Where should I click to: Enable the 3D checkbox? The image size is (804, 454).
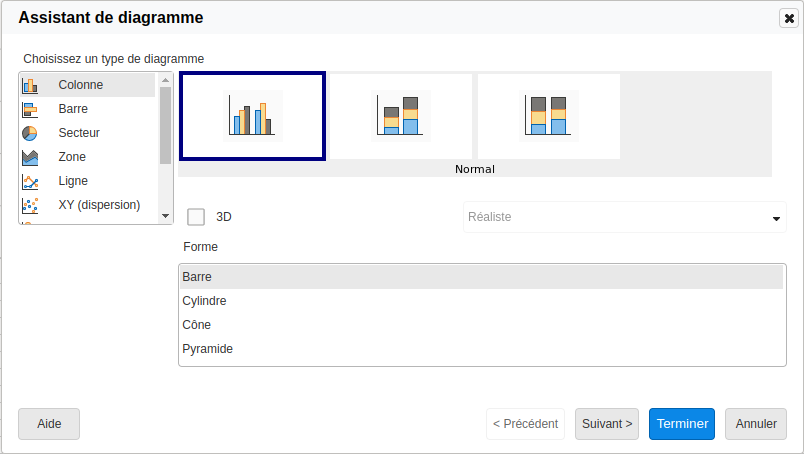pyautogui.click(x=197, y=217)
